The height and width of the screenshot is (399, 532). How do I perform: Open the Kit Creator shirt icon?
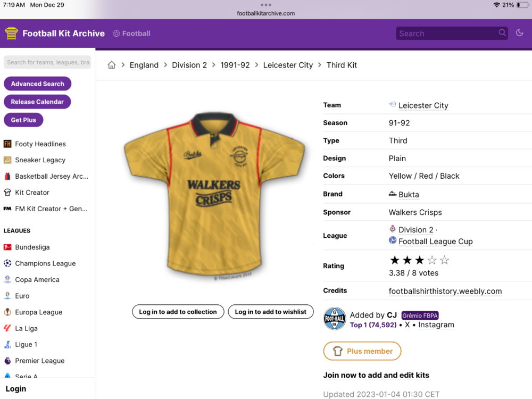click(x=7, y=193)
